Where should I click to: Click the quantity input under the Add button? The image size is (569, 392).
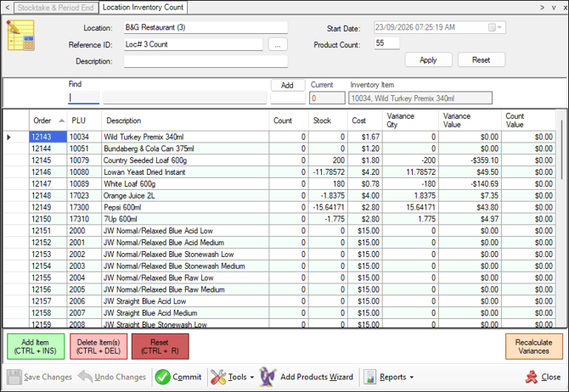(x=288, y=98)
